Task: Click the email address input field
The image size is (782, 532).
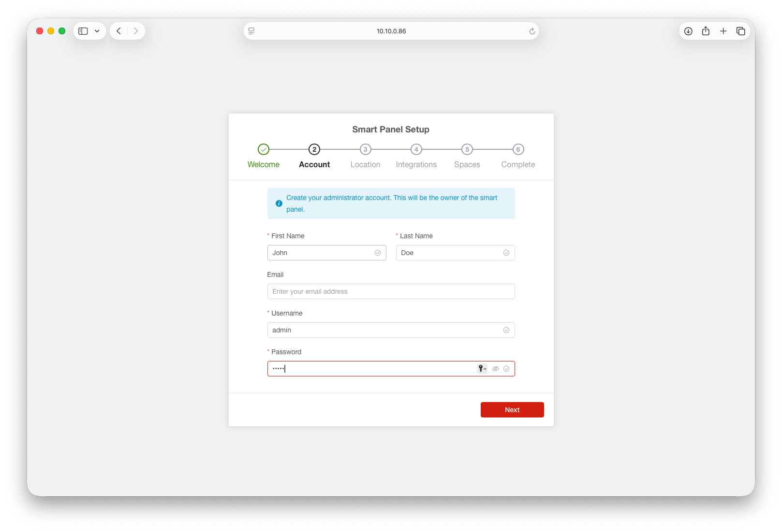Action: coord(391,291)
